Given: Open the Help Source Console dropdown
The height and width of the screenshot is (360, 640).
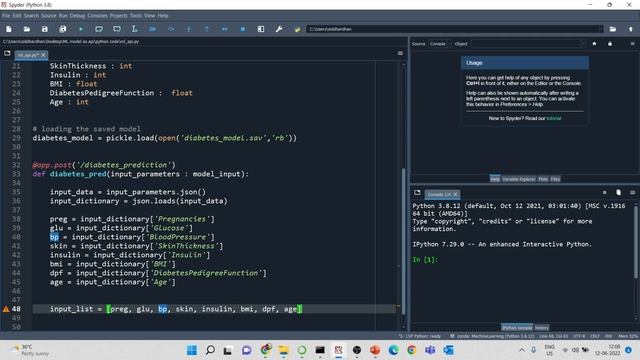Looking at the screenshot, I should coord(440,44).
